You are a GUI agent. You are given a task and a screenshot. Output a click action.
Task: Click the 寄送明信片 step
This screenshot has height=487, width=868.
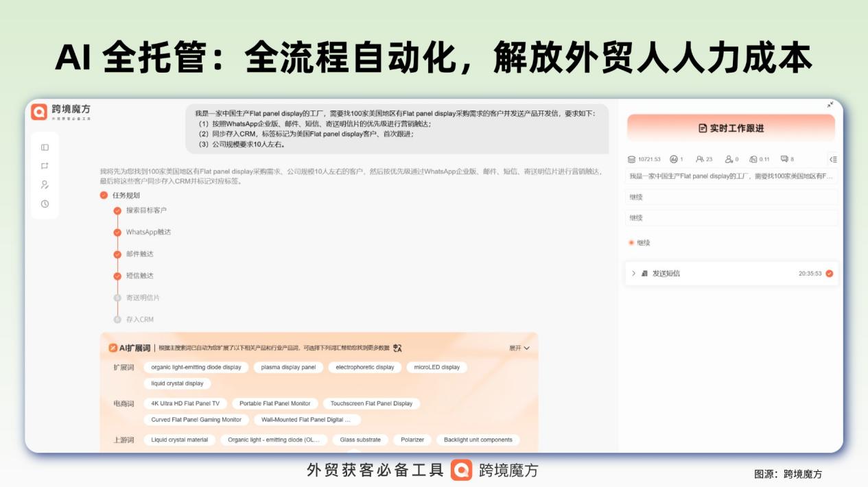(x=143, y=298)
